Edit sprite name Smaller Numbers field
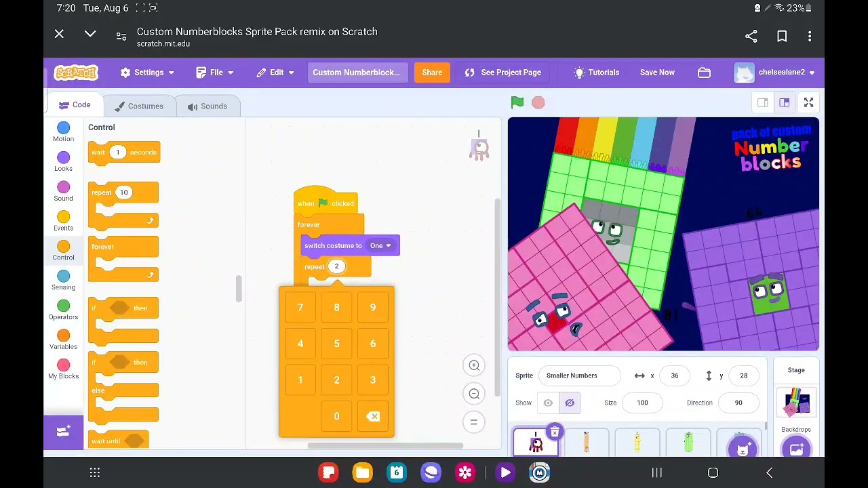Viewport: 868px width, 488px height. 579,375
